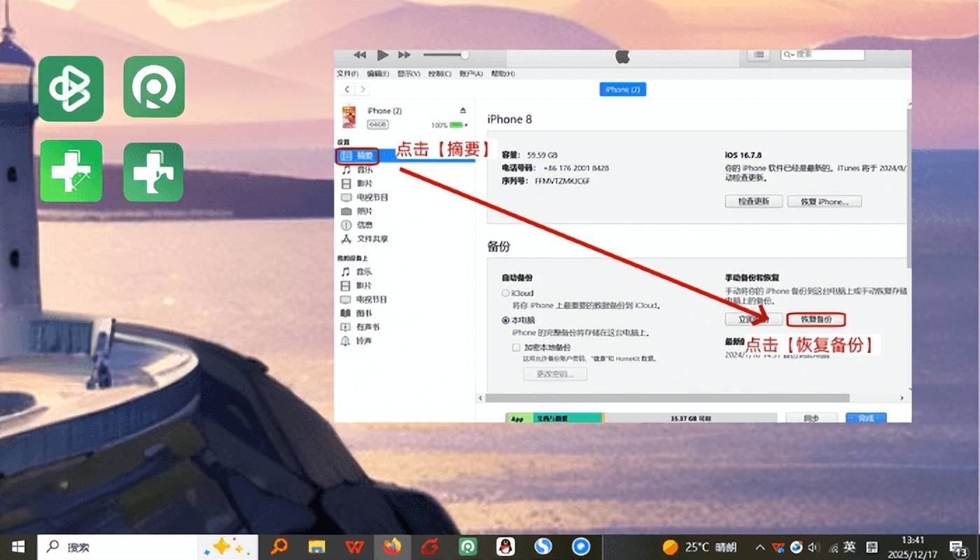Click the iPhone device thumbnail in sidebar
This screenshot has width=980, height=560.
point(348,116)
